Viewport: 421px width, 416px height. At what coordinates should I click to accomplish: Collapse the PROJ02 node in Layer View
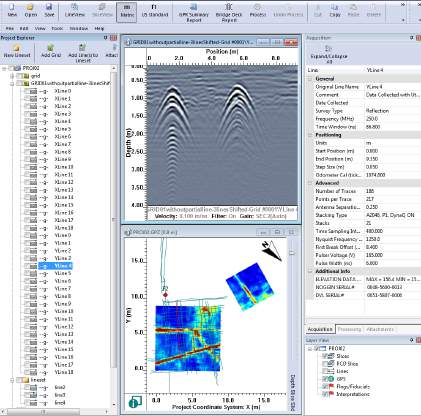pyautogui.click(x=310, y=348)
